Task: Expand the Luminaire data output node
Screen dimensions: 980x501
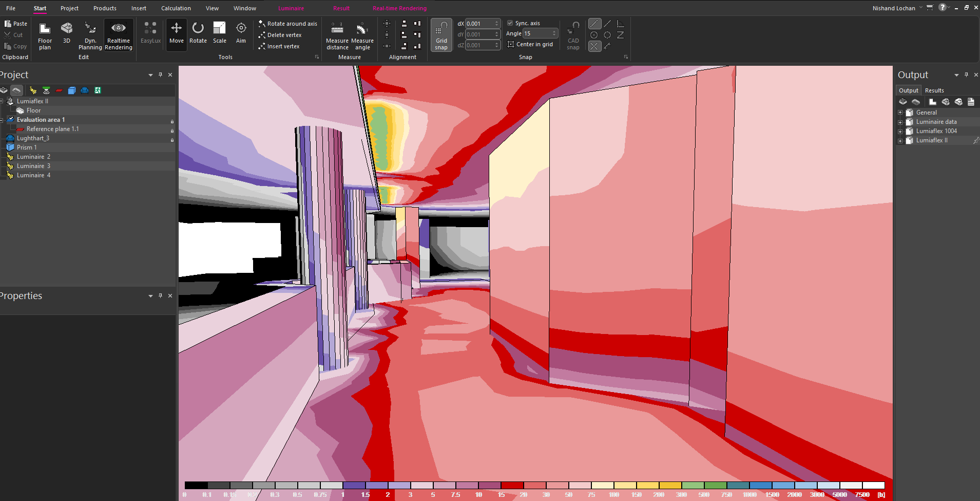Action: (x=900, y=122)
